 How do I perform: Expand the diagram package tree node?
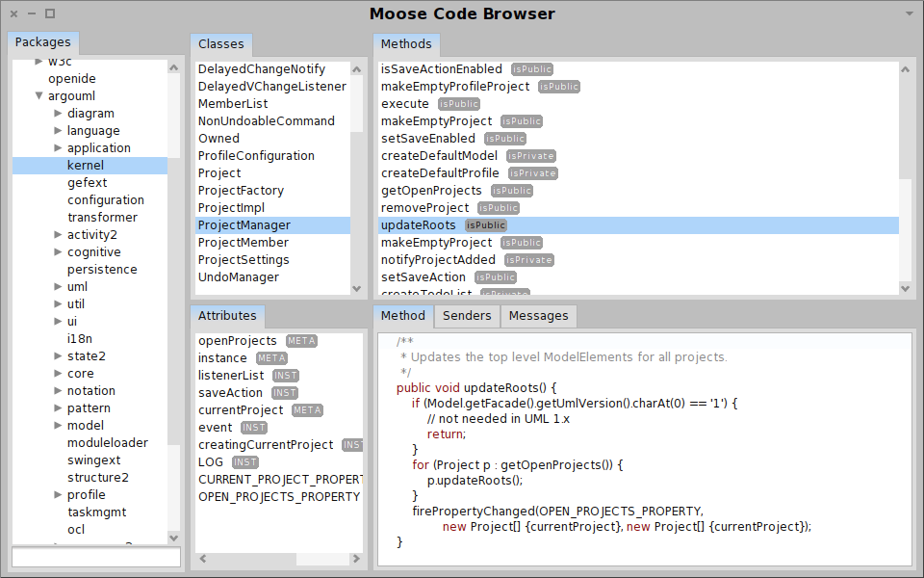click(58, 114)
